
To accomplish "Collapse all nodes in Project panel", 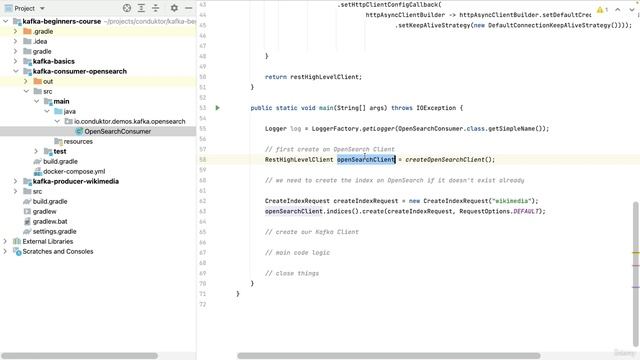I will [156, 8].
